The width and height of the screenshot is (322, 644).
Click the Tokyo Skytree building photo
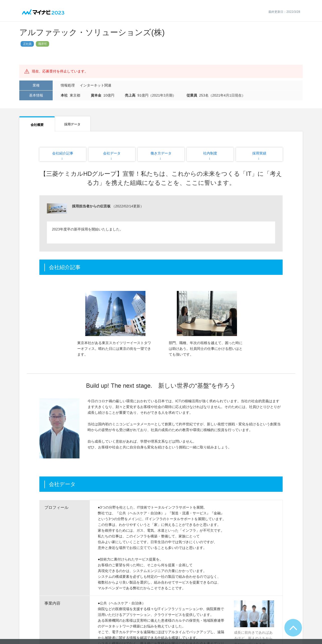(115, 313)
